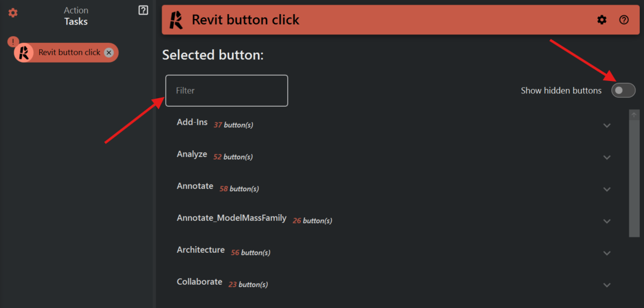Click the 'Show hidden buttons' label text
Image resolution: width=644 pixels, height=308 pixels.
coord(561,91)
